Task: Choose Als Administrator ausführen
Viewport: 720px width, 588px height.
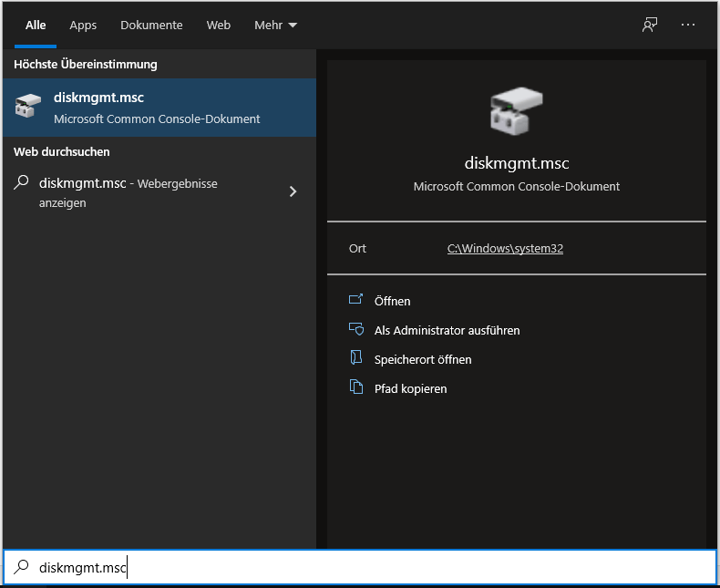Action: 447,330
